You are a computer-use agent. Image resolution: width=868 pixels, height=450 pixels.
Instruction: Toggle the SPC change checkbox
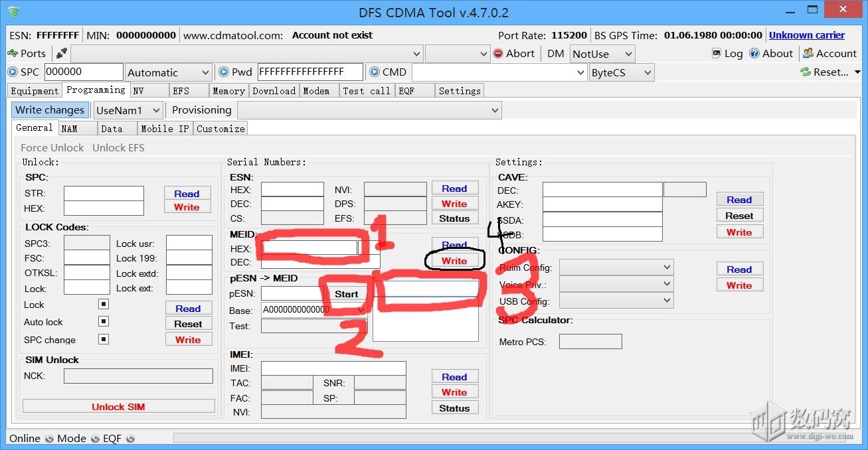click(x=103, y=339)
